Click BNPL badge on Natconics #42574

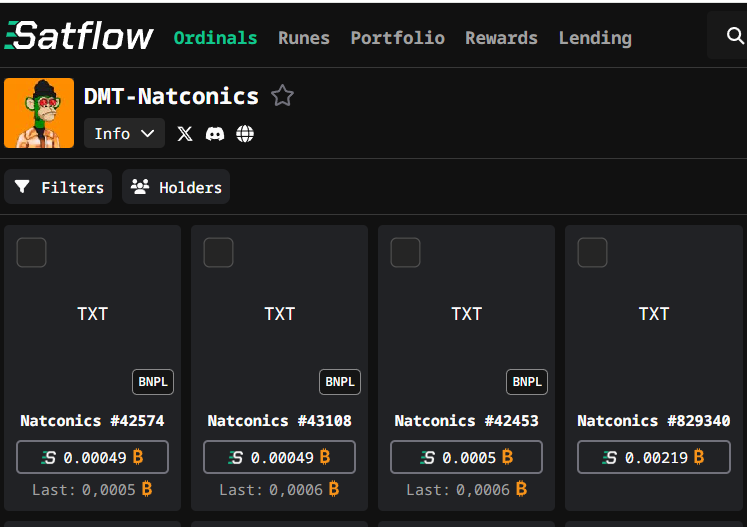point(153,382)
